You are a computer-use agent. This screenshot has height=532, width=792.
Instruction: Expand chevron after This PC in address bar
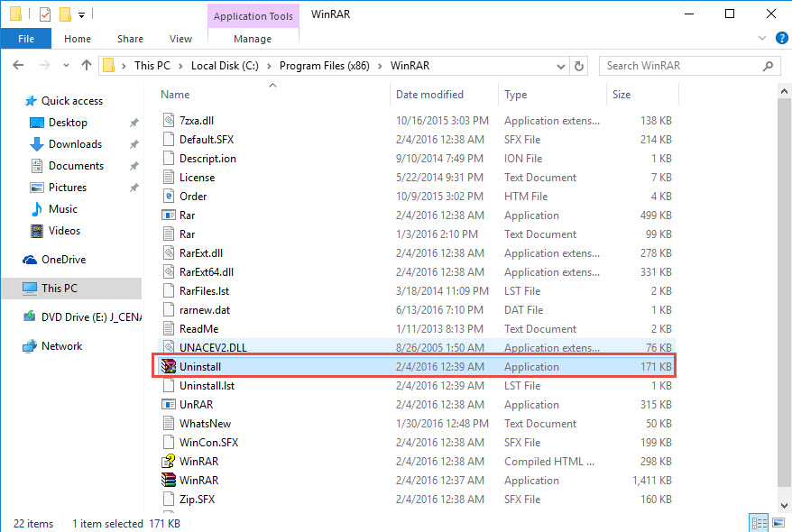180,66
